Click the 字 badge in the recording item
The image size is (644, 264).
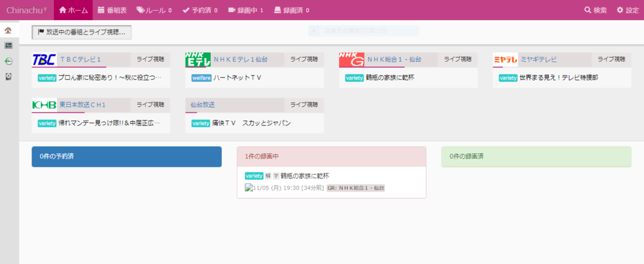tap(276, 176)
